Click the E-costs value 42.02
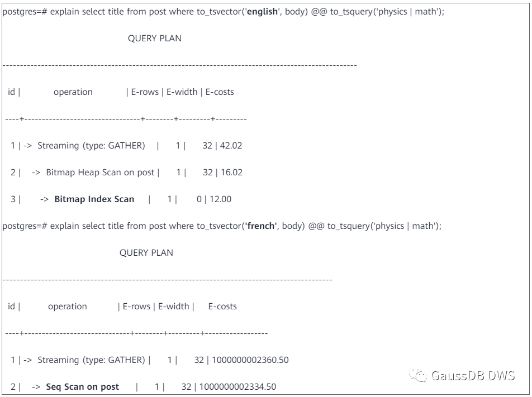This screenshot has height=397, width=532. [x=231, y=145]
